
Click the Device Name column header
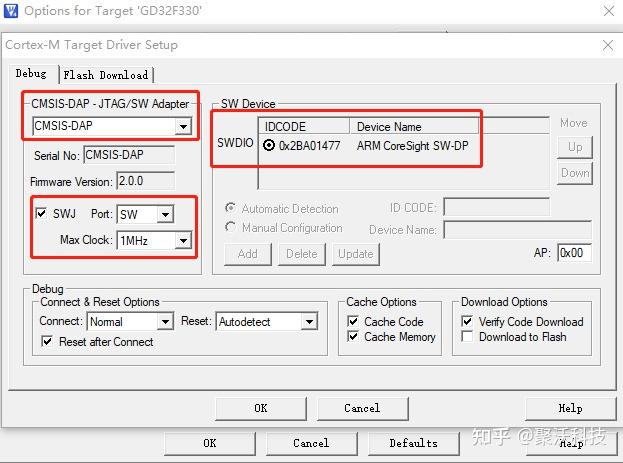414,127
